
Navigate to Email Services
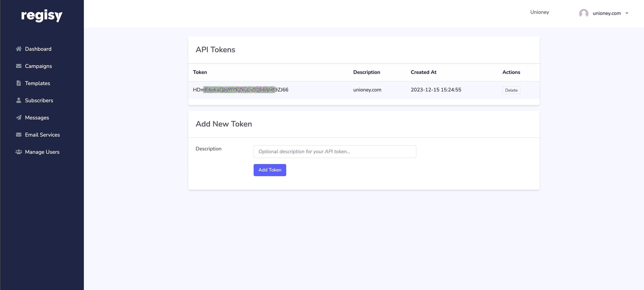pos(42,135)
